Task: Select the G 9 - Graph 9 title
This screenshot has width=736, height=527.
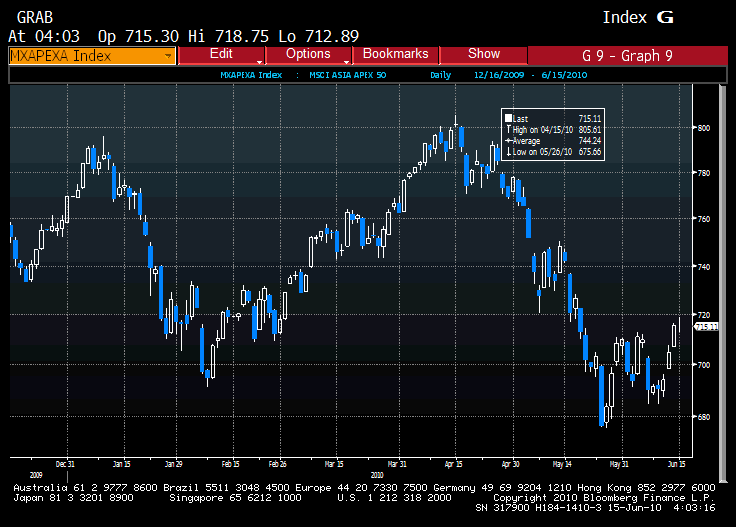Action: pos(627,56)
